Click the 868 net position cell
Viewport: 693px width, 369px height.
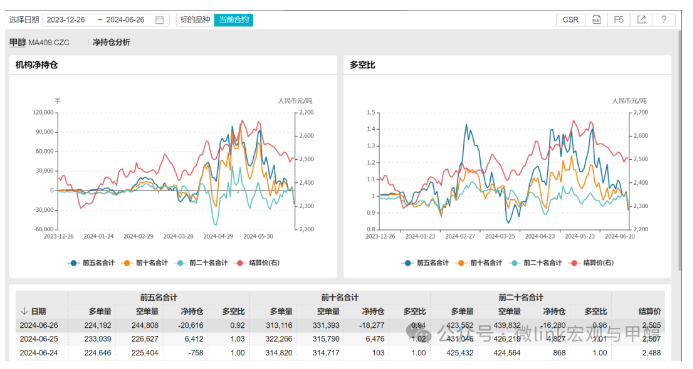coord(559,353)
